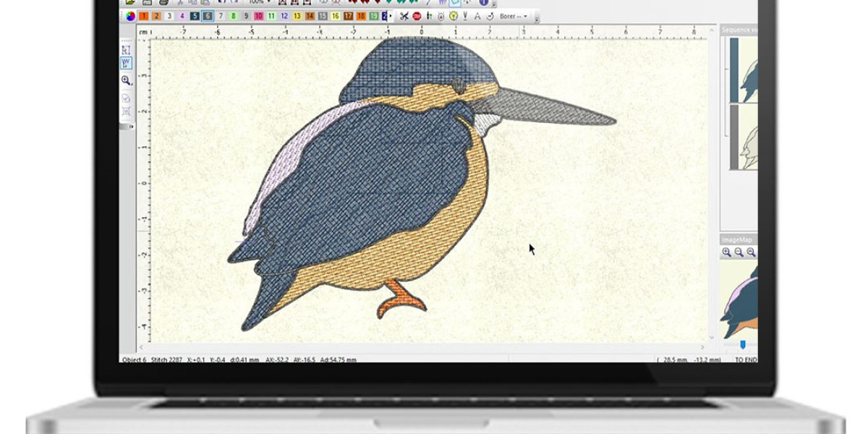Click the red stop sign icon
Screen dimensions: 868x434
point(417,16)
